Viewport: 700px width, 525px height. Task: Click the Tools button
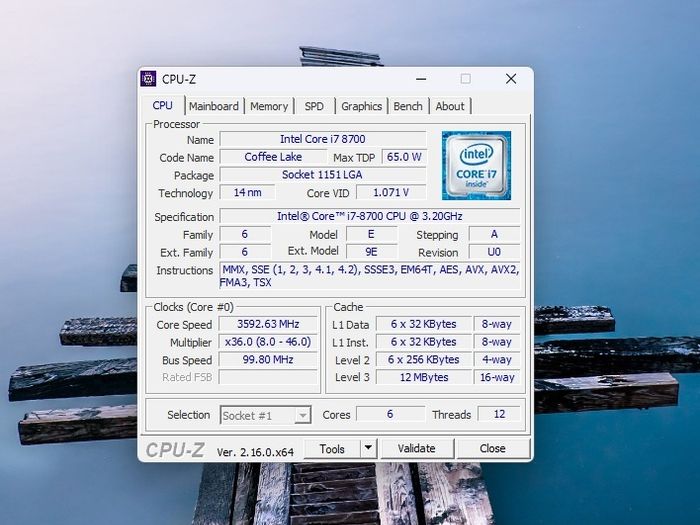tap(332, 449)
